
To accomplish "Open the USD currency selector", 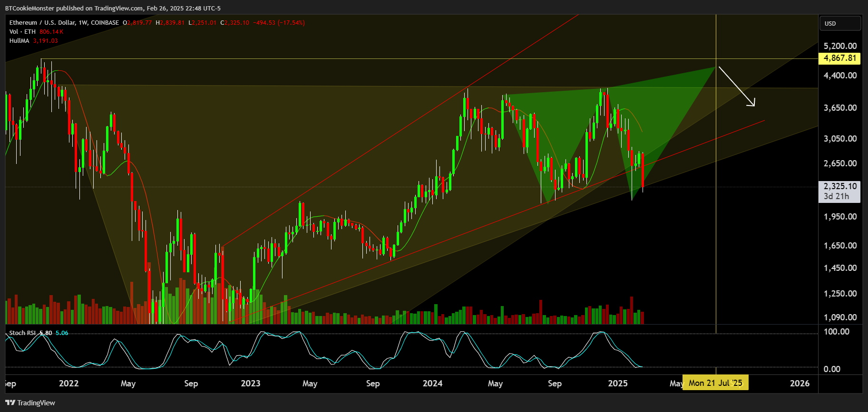I will click(840, 23).
